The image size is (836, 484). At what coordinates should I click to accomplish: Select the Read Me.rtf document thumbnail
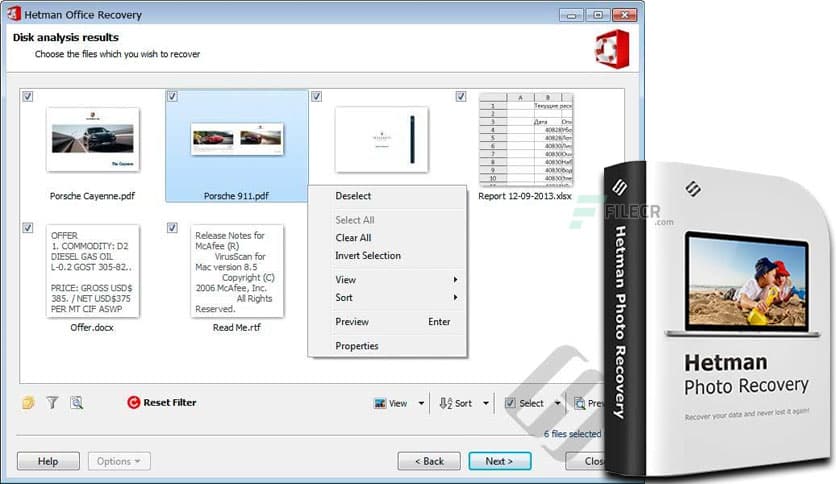tap(237, 271)
